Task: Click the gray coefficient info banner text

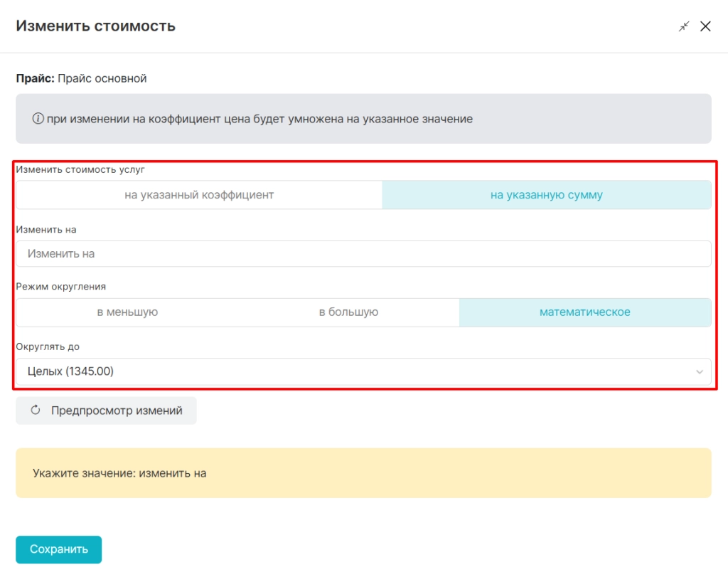Action: click(259, 120)
